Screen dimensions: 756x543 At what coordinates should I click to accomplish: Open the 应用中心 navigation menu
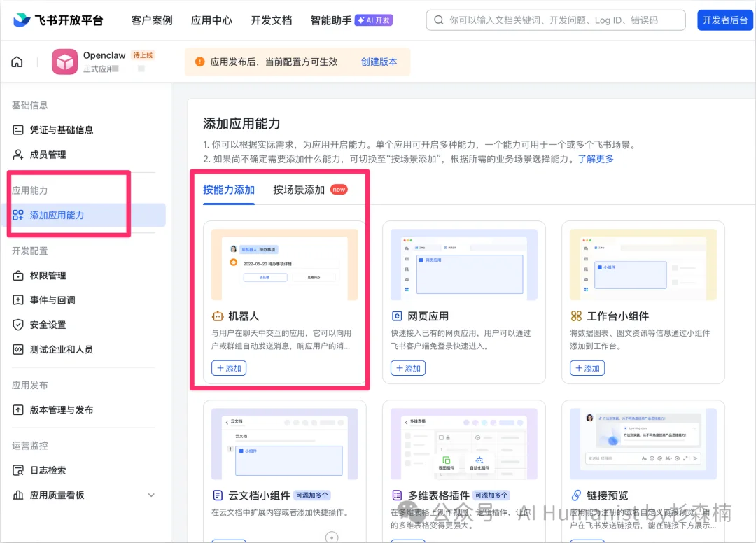click(211, 20)
